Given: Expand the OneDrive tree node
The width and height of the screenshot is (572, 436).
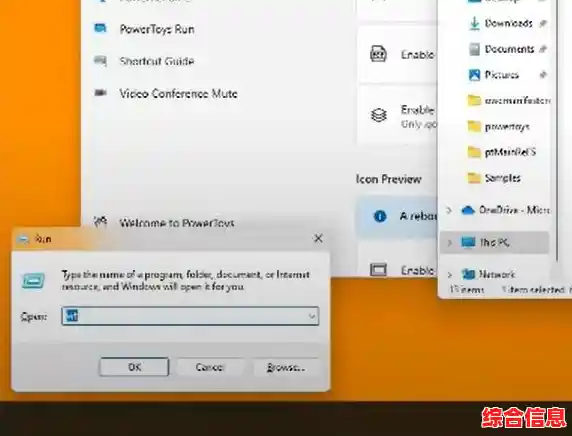Looking at the screenshot, I should click(x=449, y=210).
